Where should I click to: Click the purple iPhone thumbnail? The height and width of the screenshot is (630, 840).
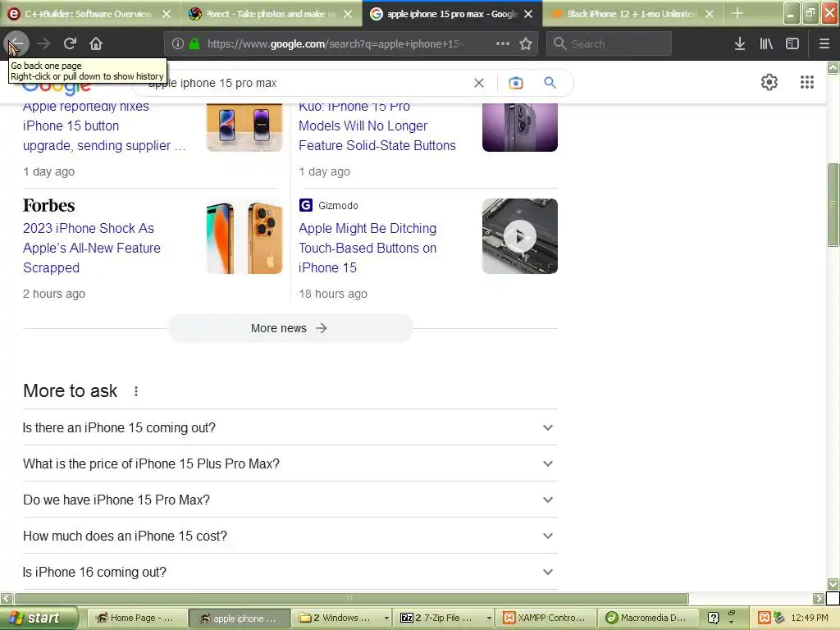(x=519, y=127)
